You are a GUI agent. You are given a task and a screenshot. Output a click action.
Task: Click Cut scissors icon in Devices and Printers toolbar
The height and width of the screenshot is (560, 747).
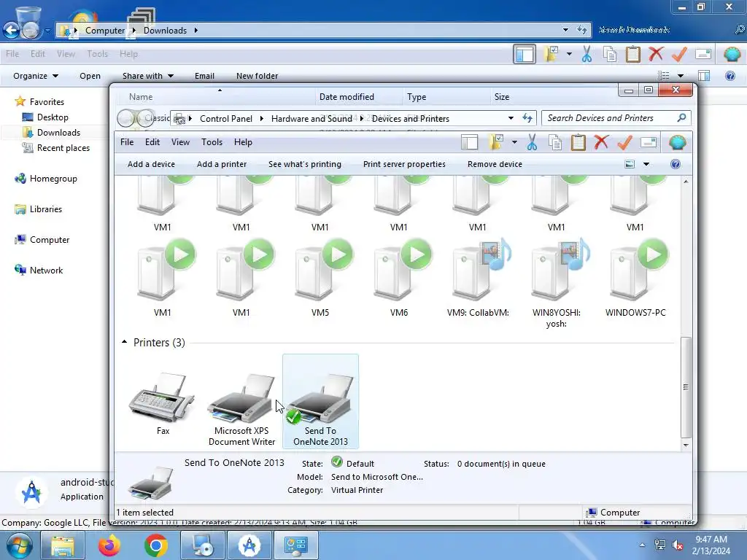tap(532, 142)
